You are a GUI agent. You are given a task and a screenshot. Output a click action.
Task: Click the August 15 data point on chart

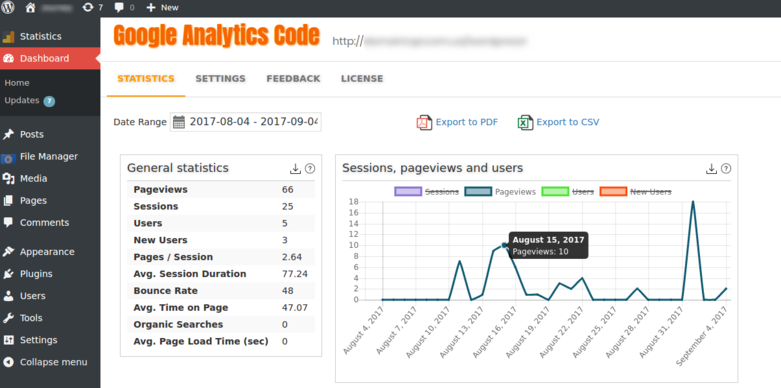(504, 245)
